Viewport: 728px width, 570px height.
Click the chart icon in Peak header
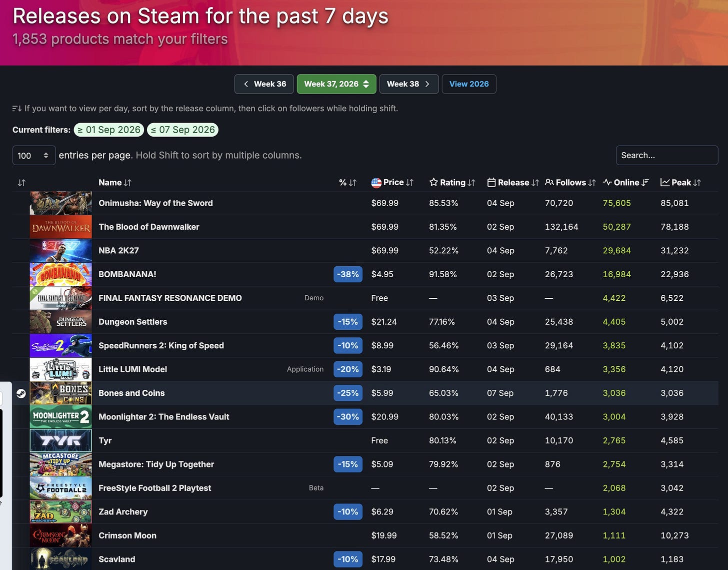[665, 183]
